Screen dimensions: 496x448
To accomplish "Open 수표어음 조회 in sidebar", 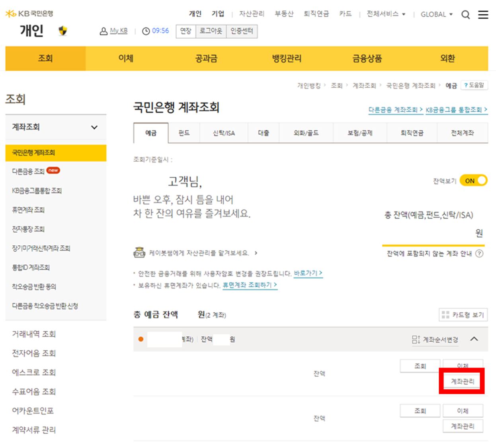I will click(34, 391).
